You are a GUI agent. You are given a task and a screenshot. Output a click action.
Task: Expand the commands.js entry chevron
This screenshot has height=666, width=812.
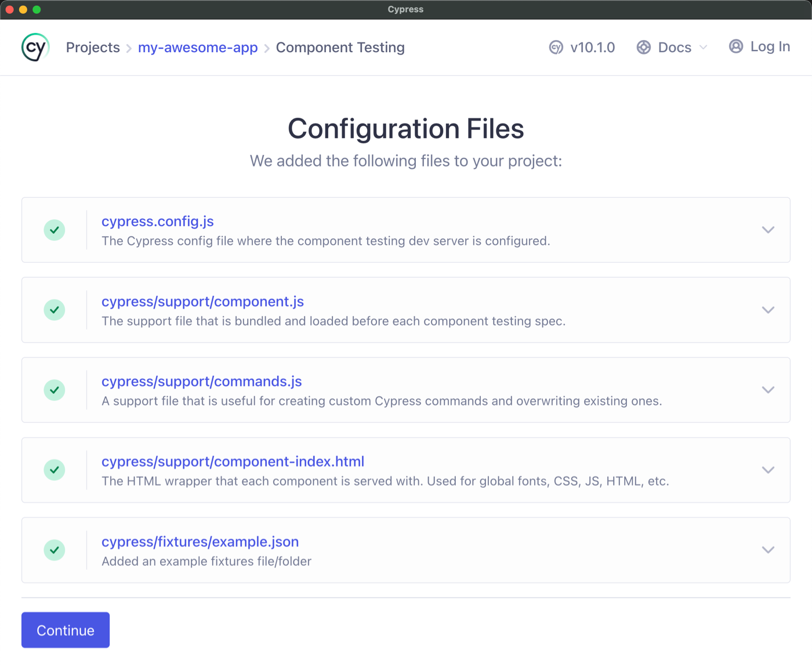click(x=768, y=390)
